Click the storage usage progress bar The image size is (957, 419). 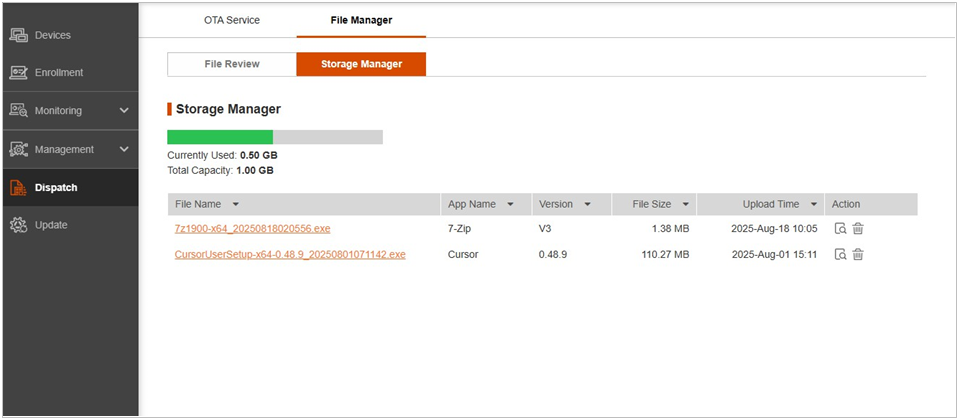[275, 137]
